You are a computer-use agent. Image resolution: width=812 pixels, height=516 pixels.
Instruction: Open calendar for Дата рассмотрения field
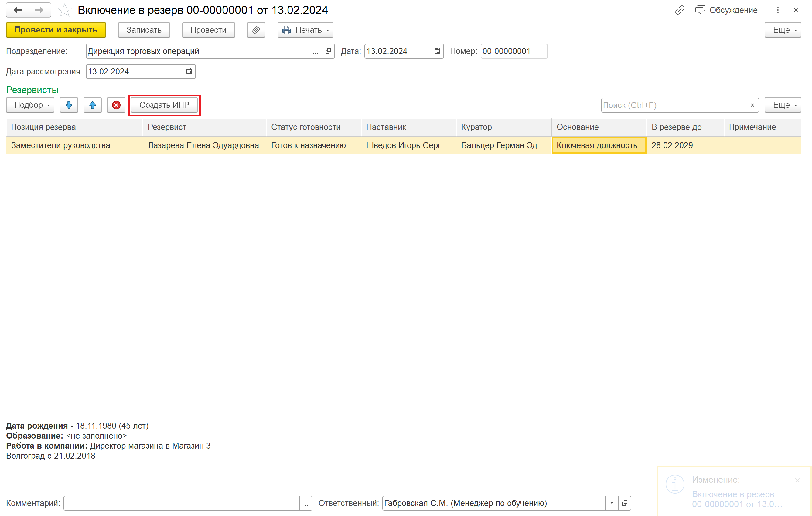pyautogui.click(x=189, y=71)
